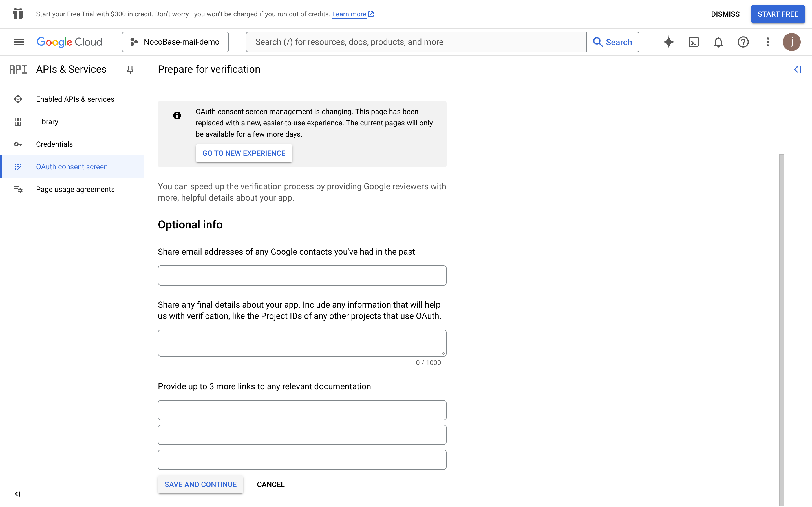Open the Learn more link

pyautogui.click(x=349, y=14)
